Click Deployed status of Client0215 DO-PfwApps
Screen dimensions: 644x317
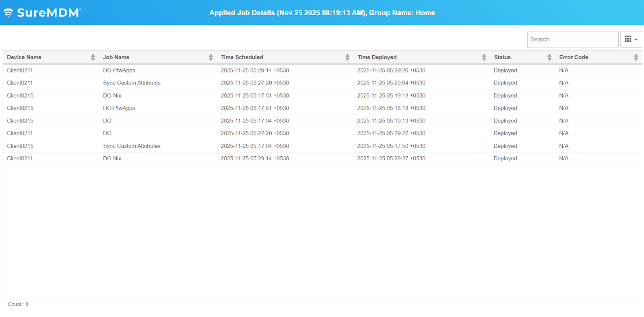(x=505, y=108)
